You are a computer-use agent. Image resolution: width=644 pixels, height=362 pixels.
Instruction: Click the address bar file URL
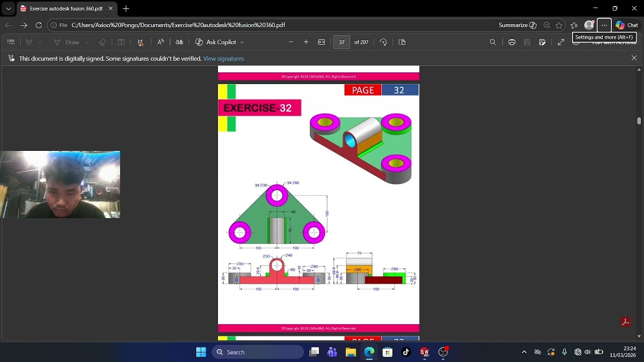(178, 25)
